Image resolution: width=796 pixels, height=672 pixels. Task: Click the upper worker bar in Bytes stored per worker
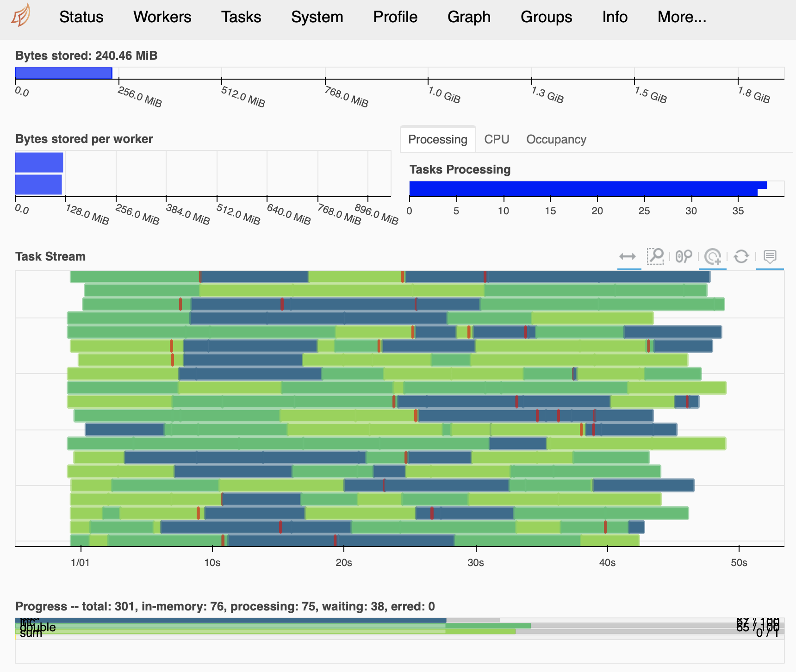tap(39, 162)
